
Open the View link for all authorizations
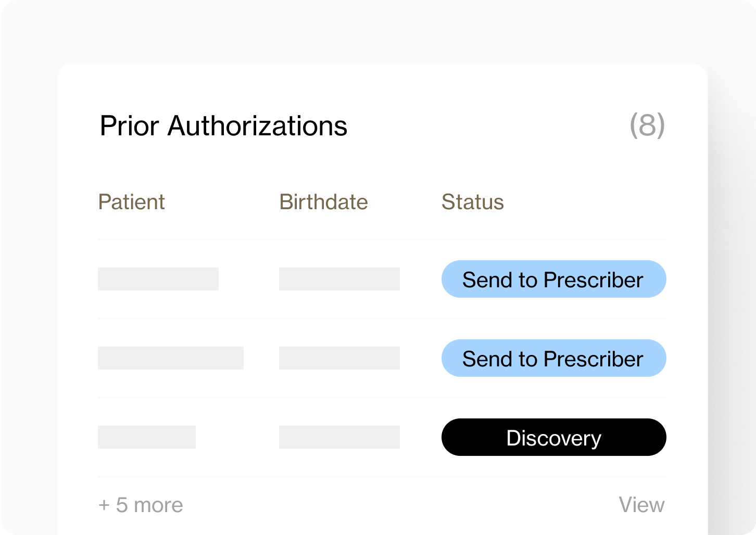coord(642,504)
